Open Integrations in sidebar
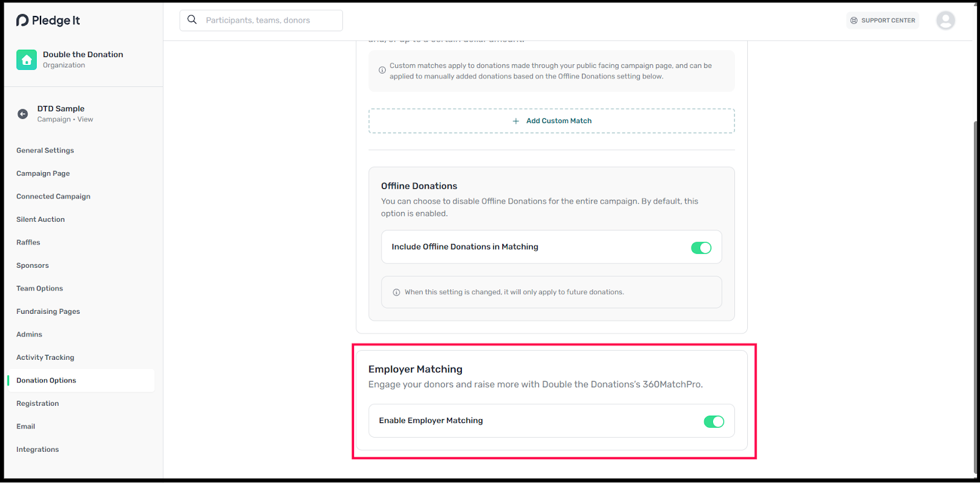Screen dimensions: 980x483 (38, 449)
